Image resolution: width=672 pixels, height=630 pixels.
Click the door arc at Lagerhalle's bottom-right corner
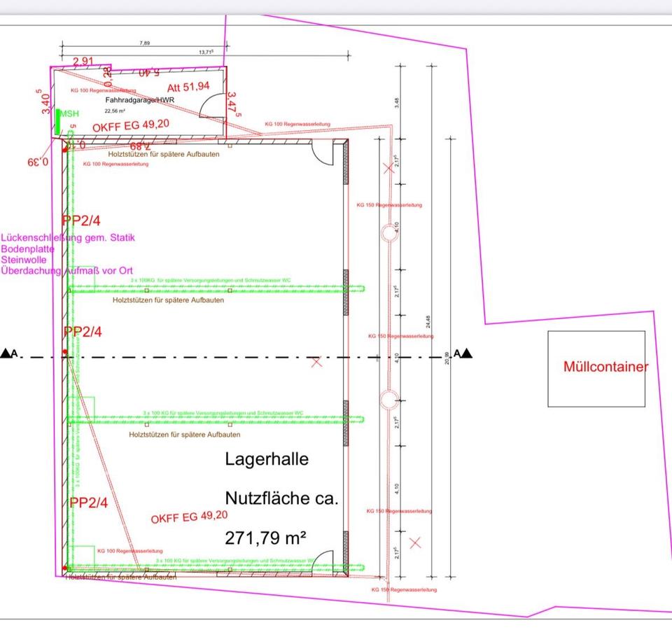323,561
